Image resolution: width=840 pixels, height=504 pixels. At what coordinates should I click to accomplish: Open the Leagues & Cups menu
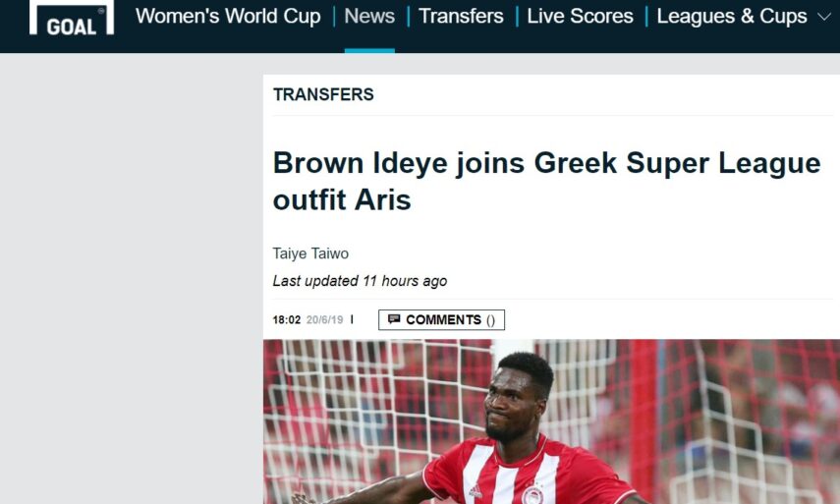click(731, 16)
